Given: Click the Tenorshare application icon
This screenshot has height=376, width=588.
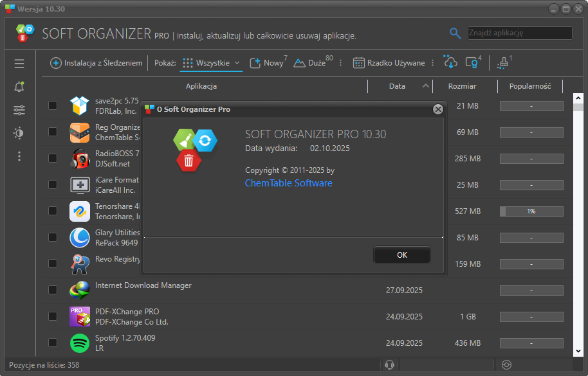Looking at the screenshot, I should point(80,211).
